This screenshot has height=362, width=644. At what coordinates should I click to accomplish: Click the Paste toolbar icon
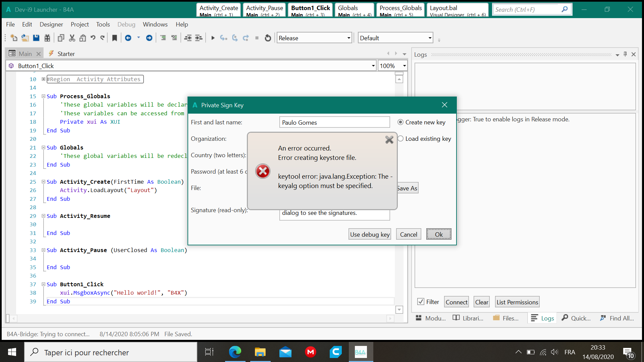83,38
